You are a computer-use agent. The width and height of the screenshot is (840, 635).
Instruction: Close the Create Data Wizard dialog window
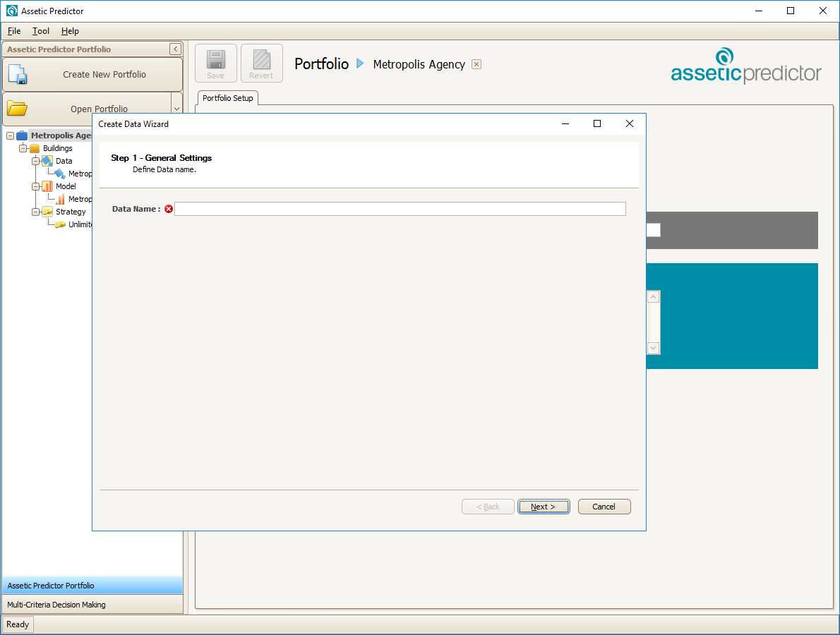[x=630, y=123]
